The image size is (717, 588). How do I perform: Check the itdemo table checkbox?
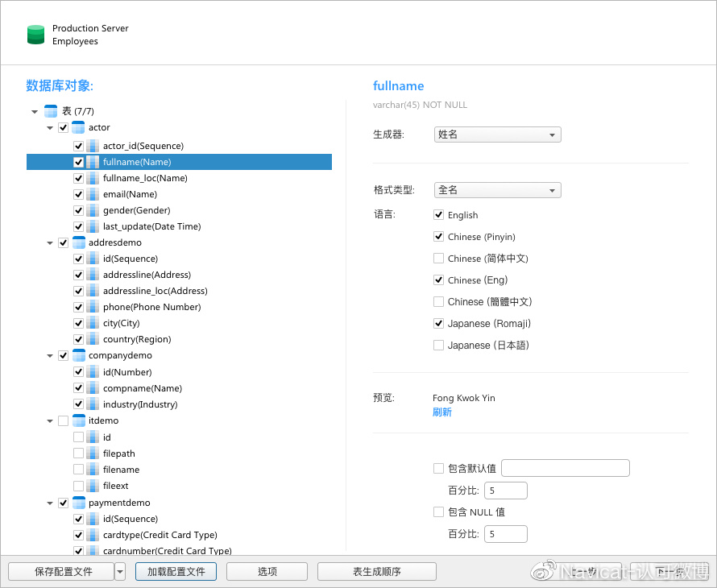(x=63, y=420)
